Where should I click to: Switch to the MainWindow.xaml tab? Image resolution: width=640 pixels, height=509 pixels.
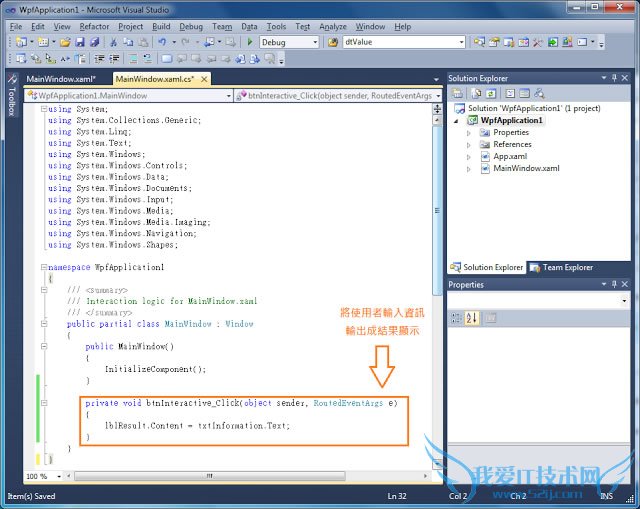(61, 79)
